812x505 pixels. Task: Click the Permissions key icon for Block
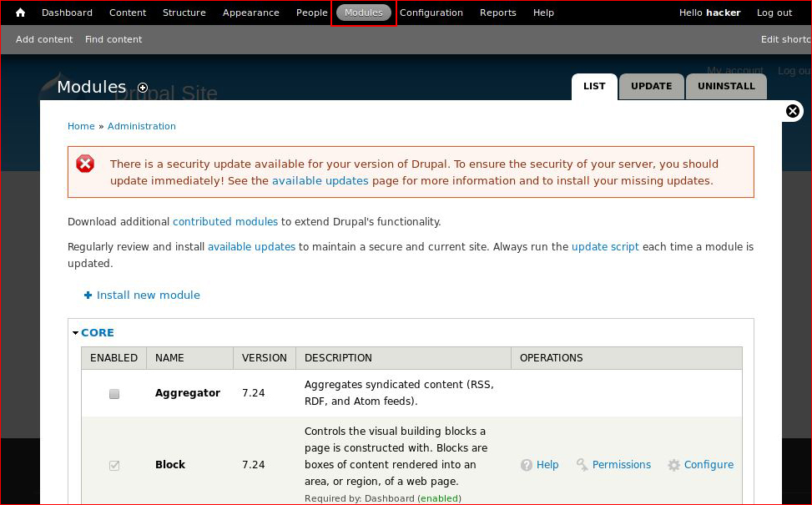pos(582,465)
